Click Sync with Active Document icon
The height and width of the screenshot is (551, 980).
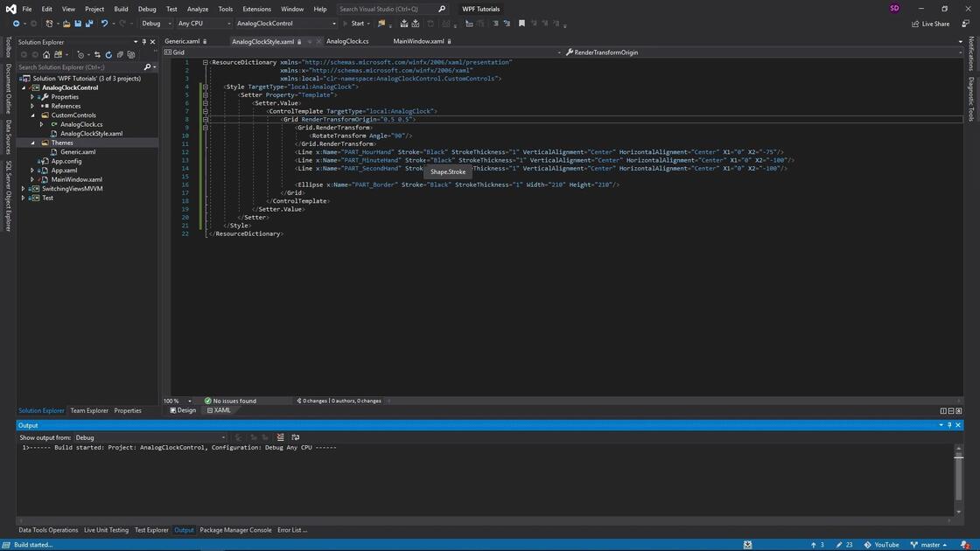(x=97, y=55)
